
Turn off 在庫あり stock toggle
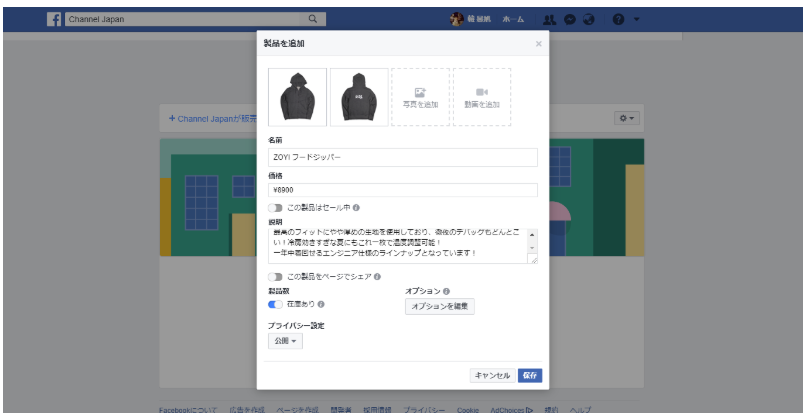(275, 304)
